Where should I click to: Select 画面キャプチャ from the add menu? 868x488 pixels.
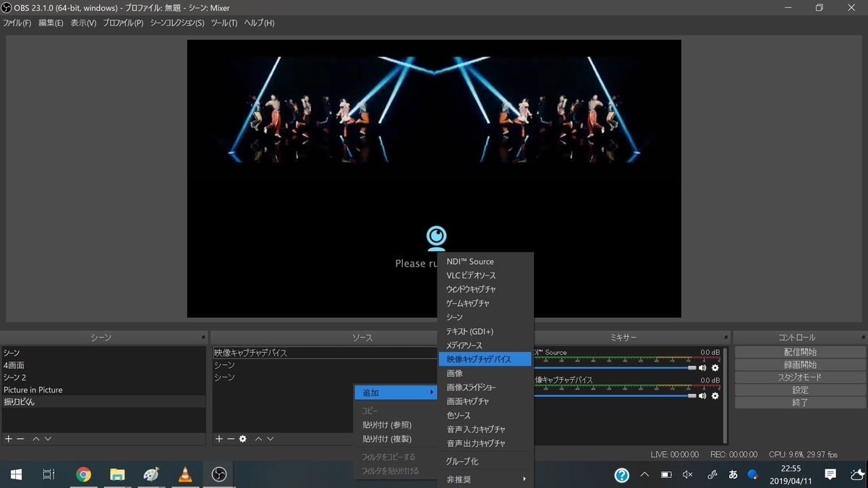[485, 401]
